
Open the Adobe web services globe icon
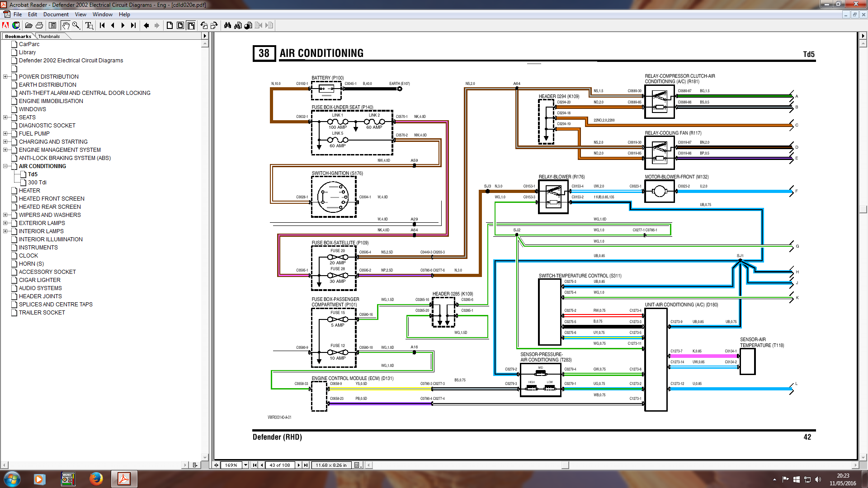(16, 25)
